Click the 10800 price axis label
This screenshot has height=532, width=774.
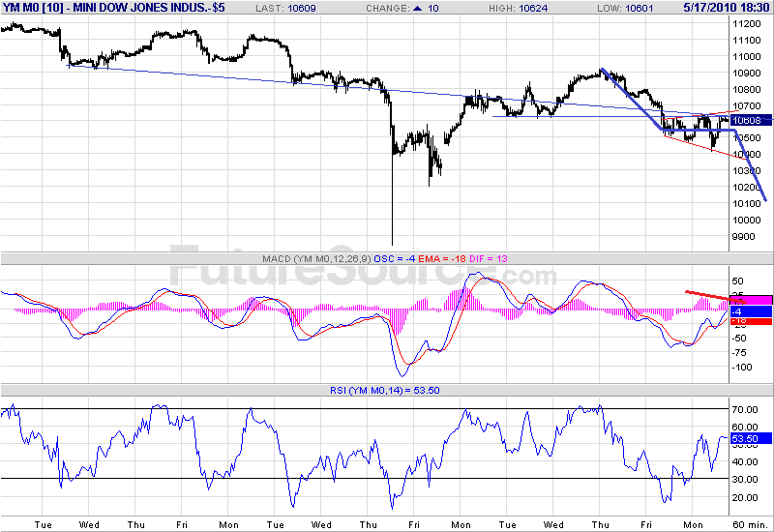pos(747,89)
